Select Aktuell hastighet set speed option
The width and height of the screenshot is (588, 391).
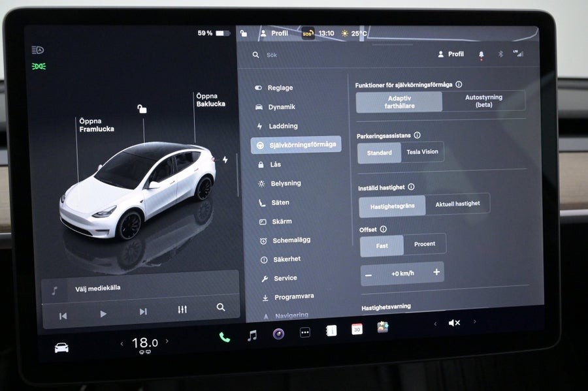click(x=457, y=204)
